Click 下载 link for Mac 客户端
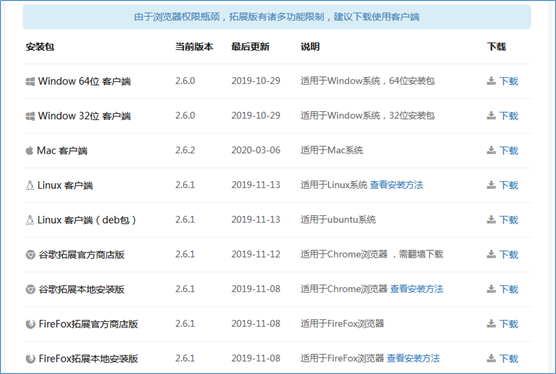The height and width of the screenshot is (374, 556). (509, 151)
